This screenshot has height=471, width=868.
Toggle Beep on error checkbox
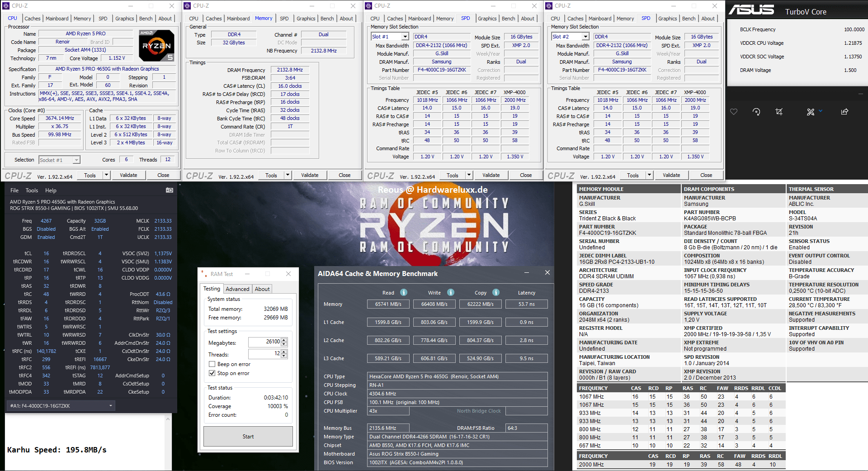click(212, 364)
